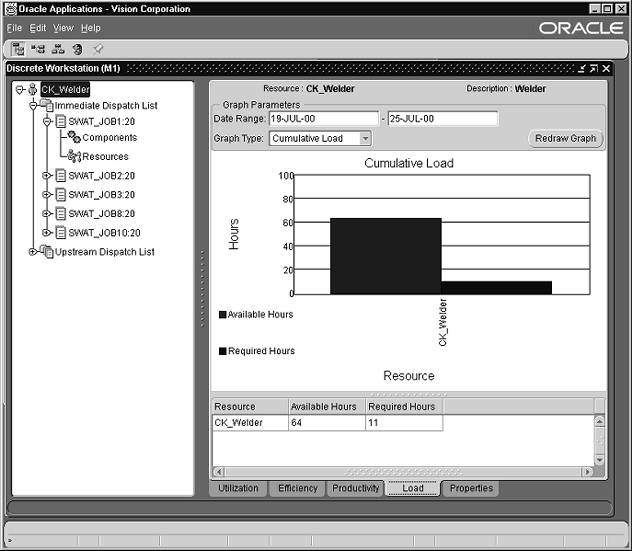
Task: Click the short Required Hours bar
Action: tap(497, 288)
